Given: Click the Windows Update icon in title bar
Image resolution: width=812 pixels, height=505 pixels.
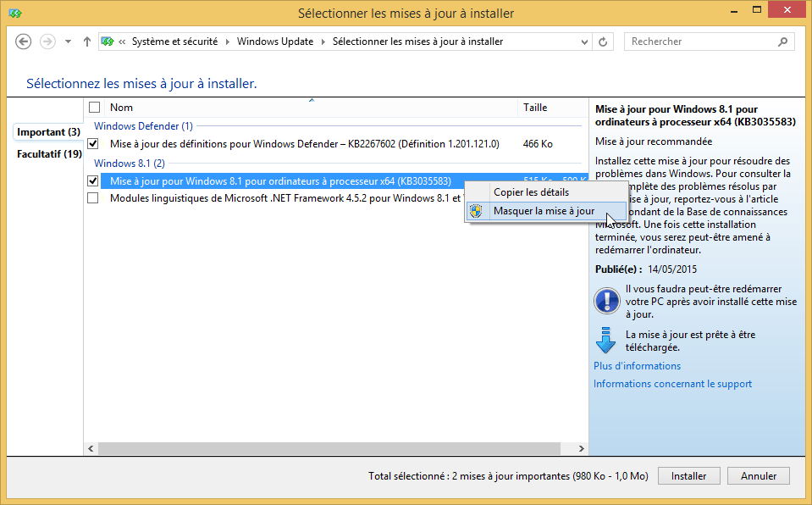Looking at the screenshot, I should [x=15, y=14].
